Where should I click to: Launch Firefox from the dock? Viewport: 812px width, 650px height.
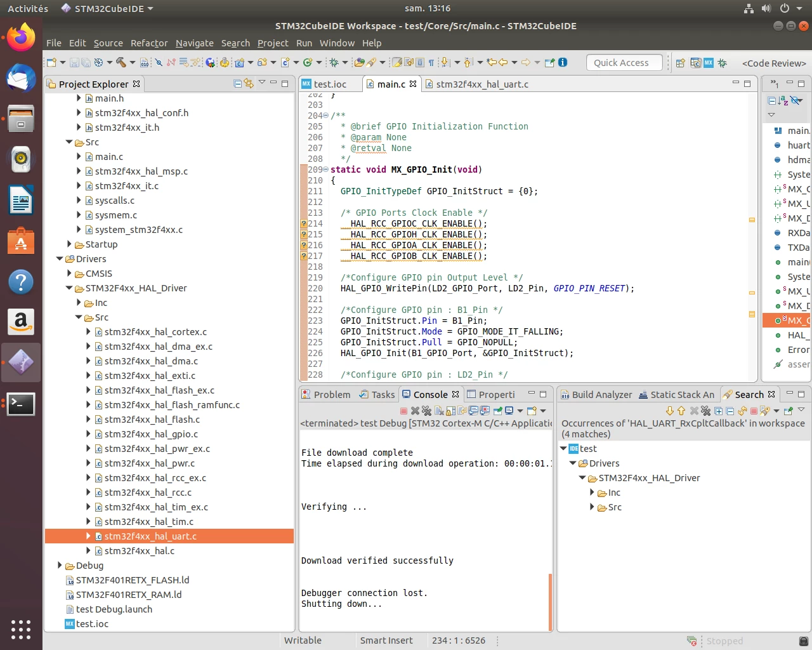21,38
